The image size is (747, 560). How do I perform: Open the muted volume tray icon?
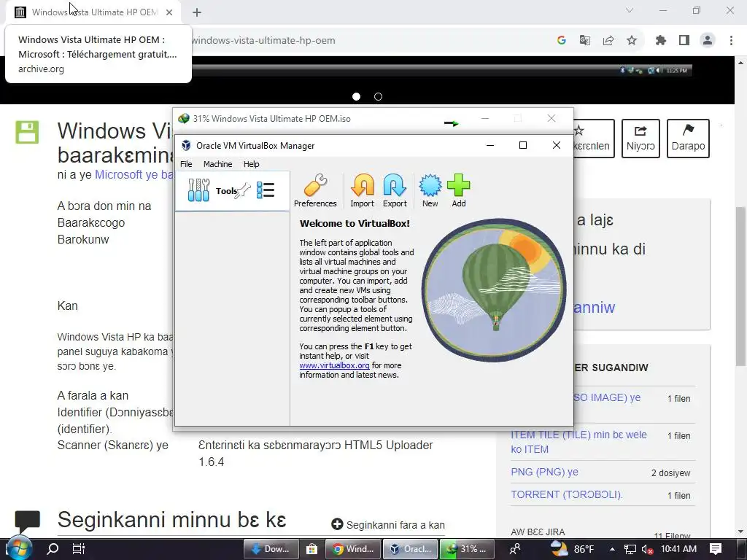click(x=647, y=549)
